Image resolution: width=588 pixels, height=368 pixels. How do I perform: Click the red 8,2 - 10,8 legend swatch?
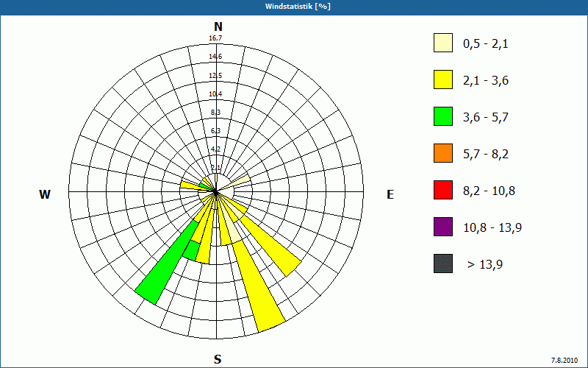(x=443, y=190)
